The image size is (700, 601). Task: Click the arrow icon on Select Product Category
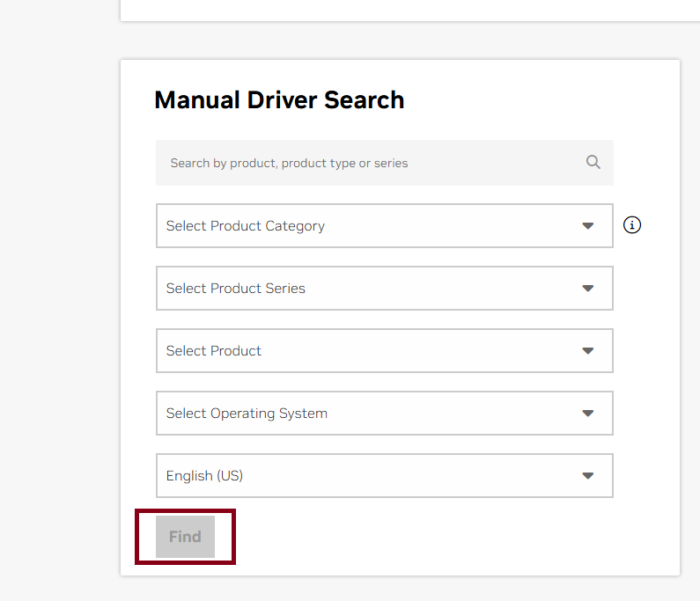(588, 226)
